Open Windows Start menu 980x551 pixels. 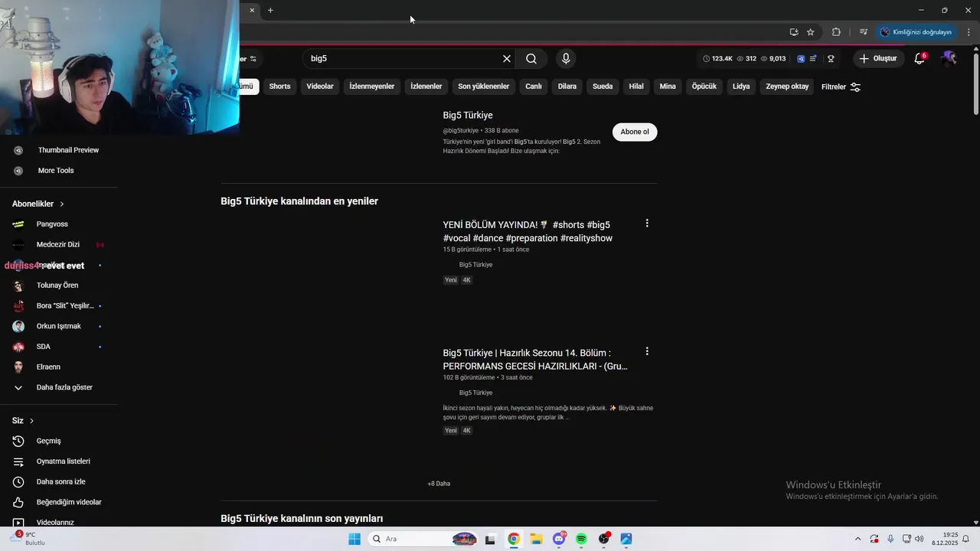(x=354, y=539)
